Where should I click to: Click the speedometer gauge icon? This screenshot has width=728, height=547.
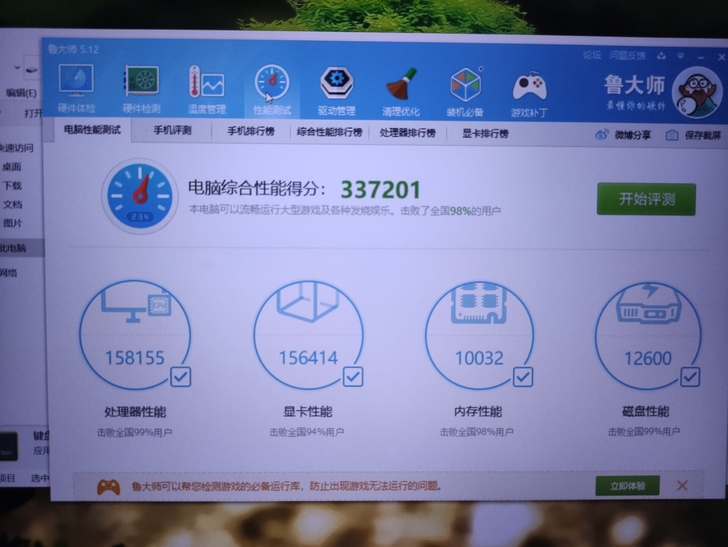coord(140,195)
